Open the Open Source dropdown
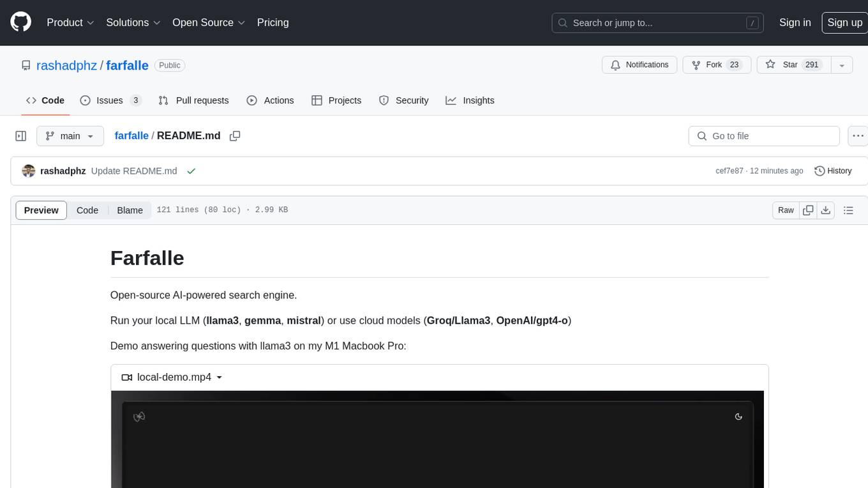This screenshot has width=868, height=488. pyautogui.click(x=209, y=22)
